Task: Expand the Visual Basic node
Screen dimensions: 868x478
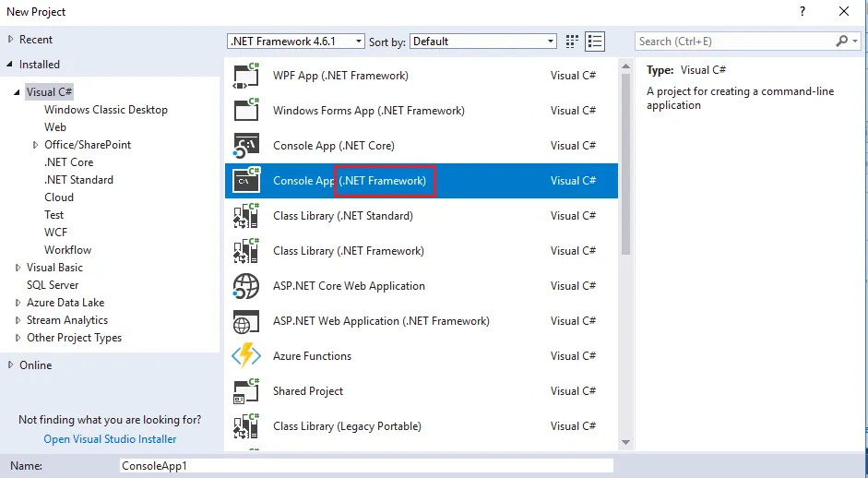Action: tap(18, 268)
